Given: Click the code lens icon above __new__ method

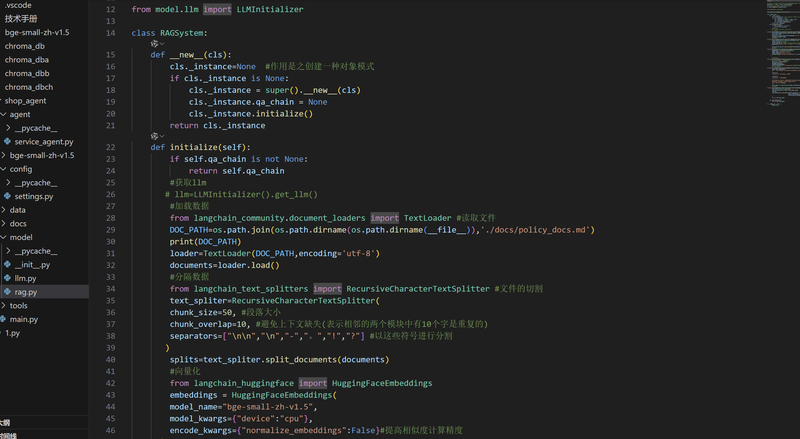Looking at the screenshot, I should click(x=155, y=44).
